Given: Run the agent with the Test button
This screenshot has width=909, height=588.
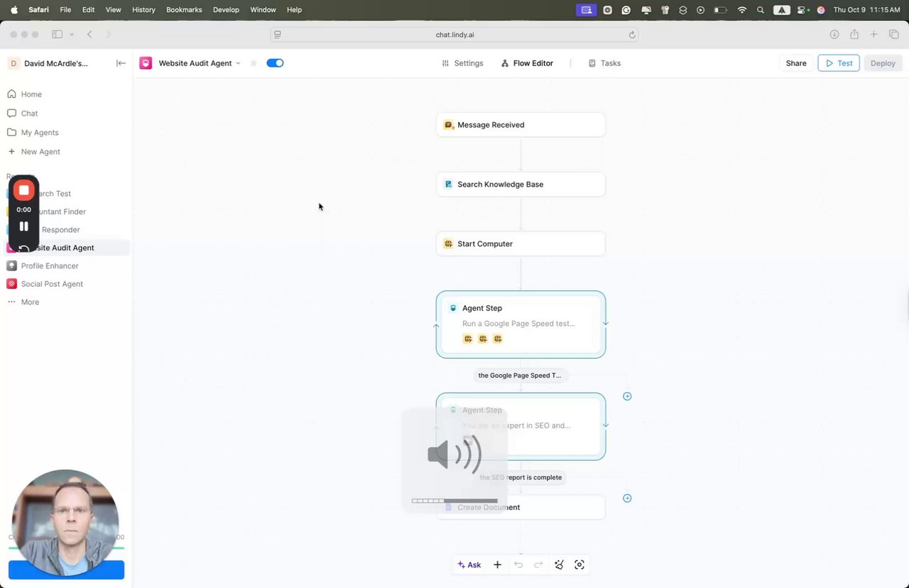Looking at the screenshot, I should [839, 63].
